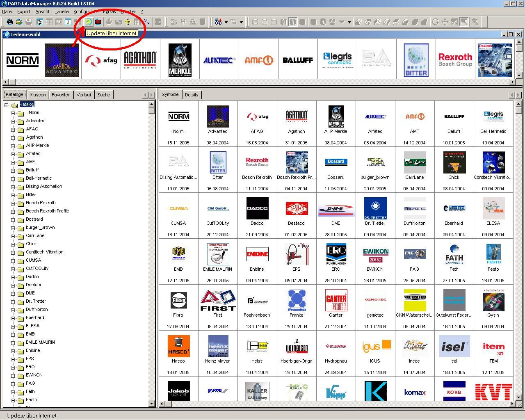Open the Ansicht menu

(x=43, y=11)
